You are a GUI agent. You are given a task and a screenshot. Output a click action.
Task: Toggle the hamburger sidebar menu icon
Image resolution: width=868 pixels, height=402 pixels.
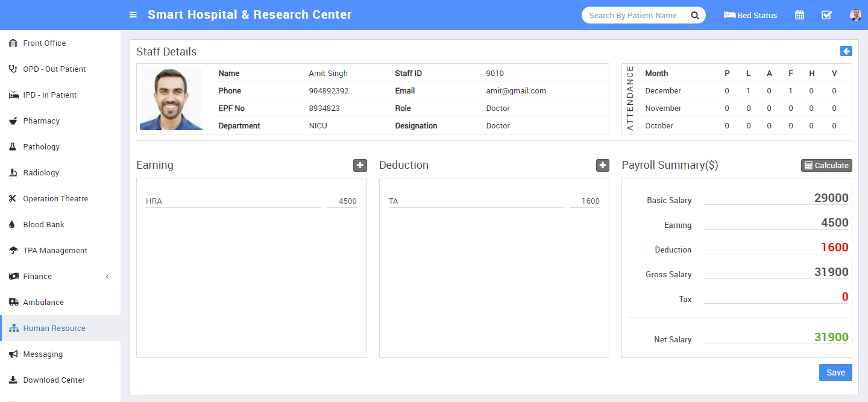133,15
